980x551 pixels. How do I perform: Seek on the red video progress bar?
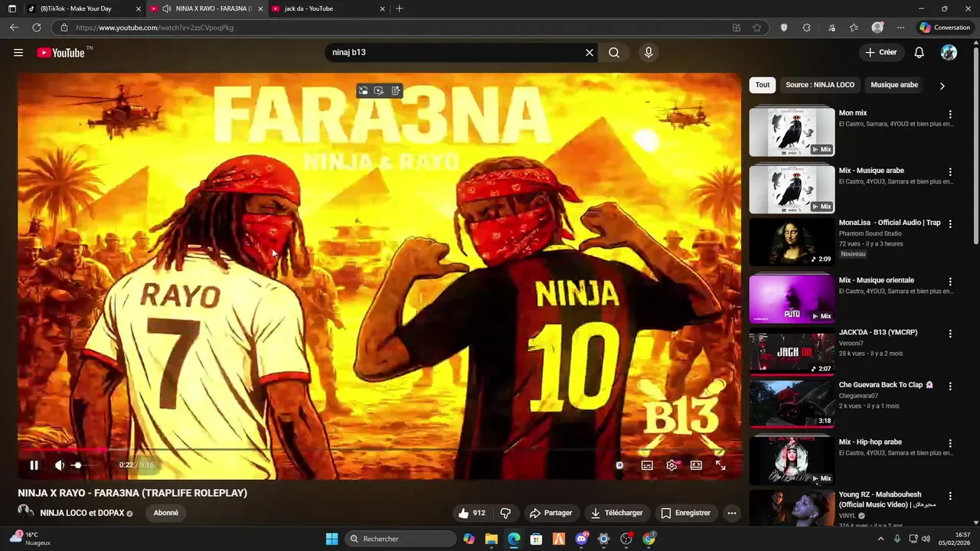point(380,450)
